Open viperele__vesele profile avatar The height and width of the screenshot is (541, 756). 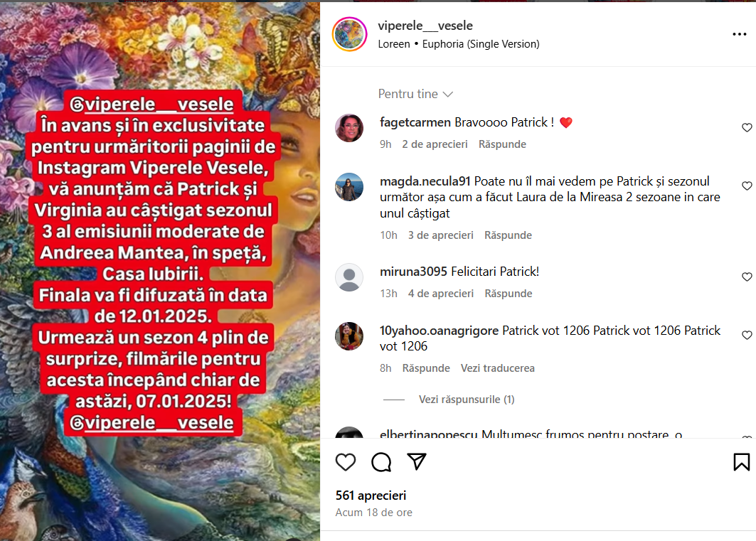click(350, 34)
